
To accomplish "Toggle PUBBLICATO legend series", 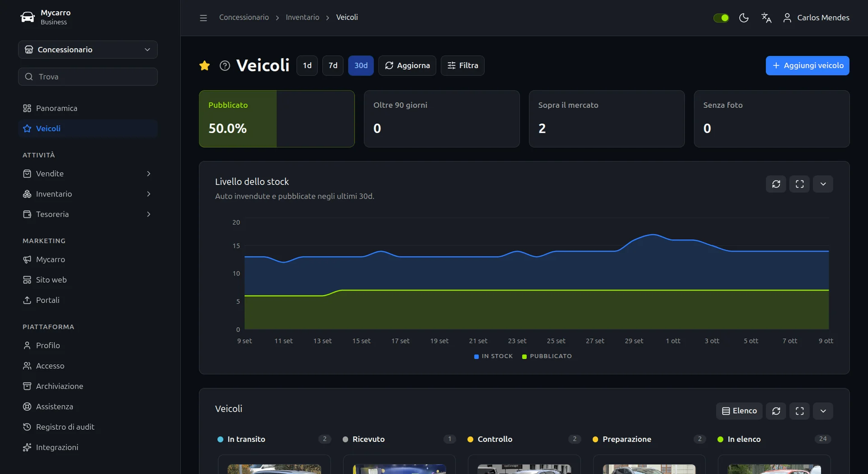I will (546, 356).
